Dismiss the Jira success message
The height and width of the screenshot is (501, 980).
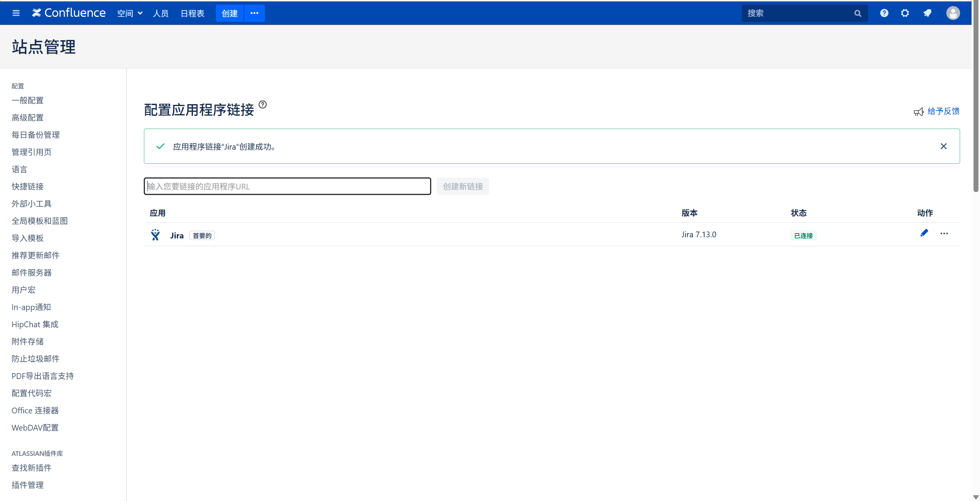pyautogui.click(x=944, y=146)
